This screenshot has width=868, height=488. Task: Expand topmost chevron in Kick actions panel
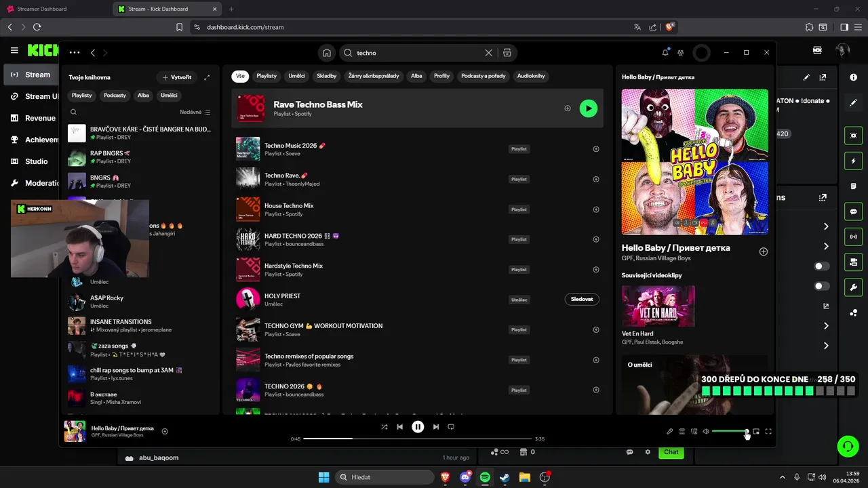(x=826, y=226)
